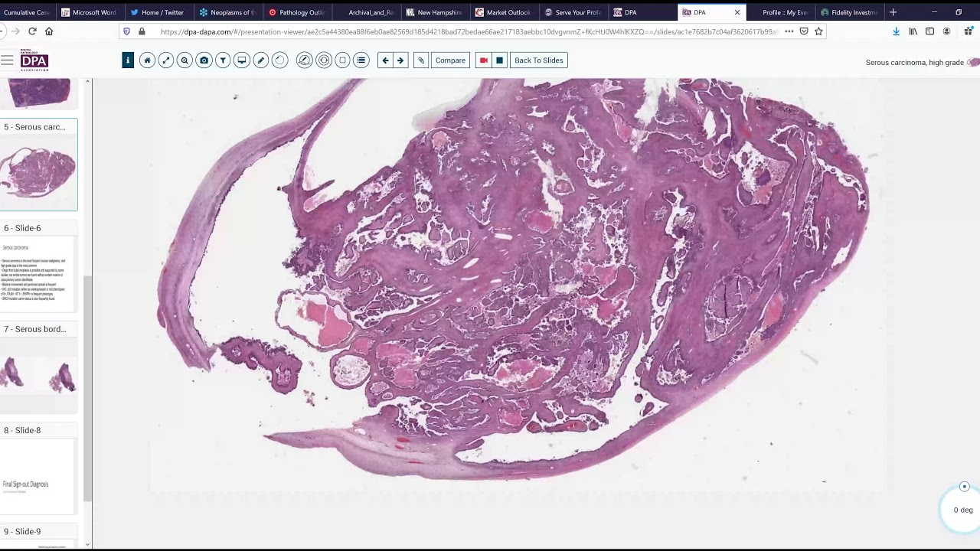Viewport: 980px width, 551px height.
Task: Open the browser library icon
Action: (913, 31)
